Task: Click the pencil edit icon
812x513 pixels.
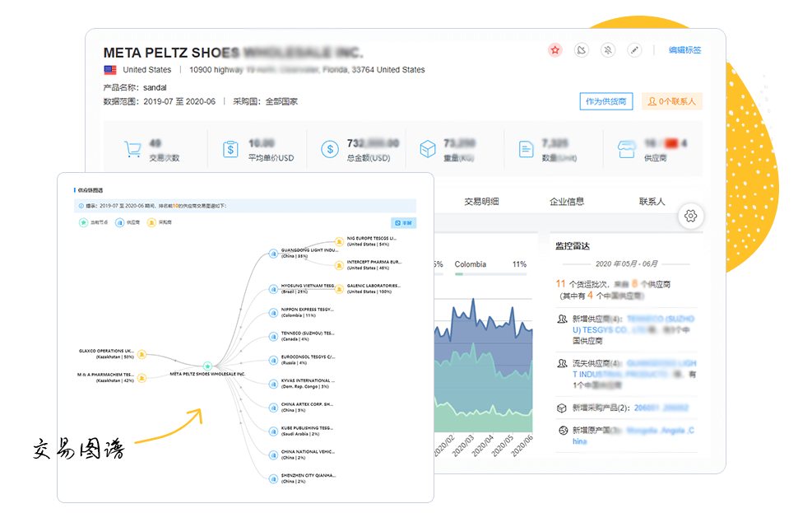Action: [x=633, y=50]
